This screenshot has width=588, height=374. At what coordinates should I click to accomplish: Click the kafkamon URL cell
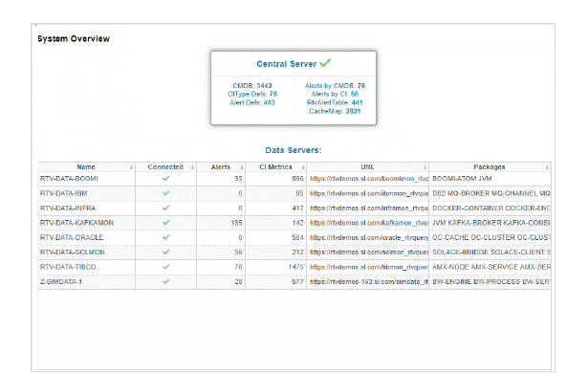coord(368,223)
